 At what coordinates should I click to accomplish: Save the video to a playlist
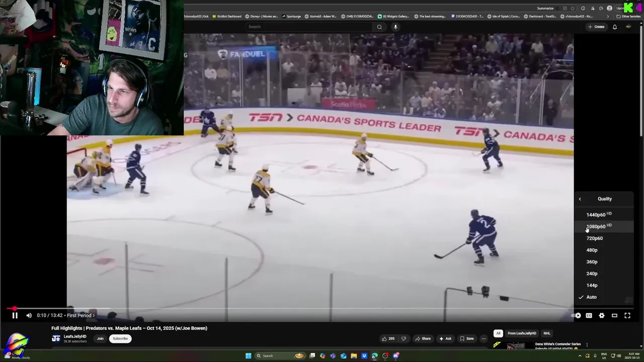point(467,338)
